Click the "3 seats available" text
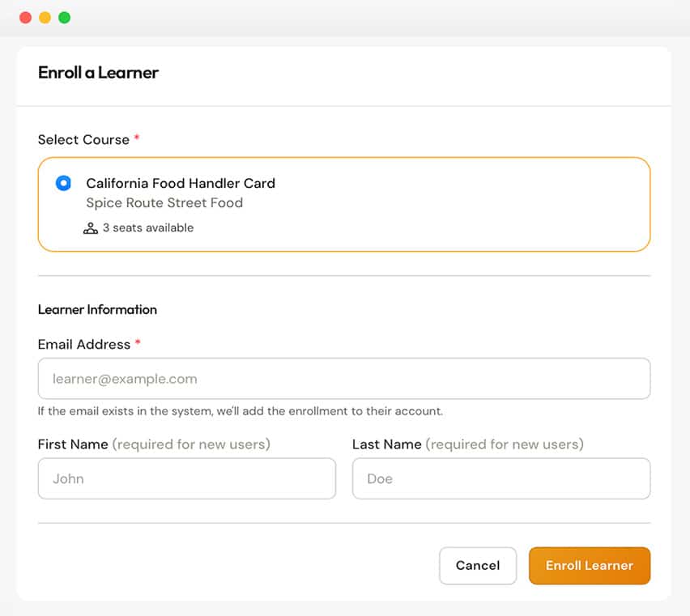 click(148, 227)
